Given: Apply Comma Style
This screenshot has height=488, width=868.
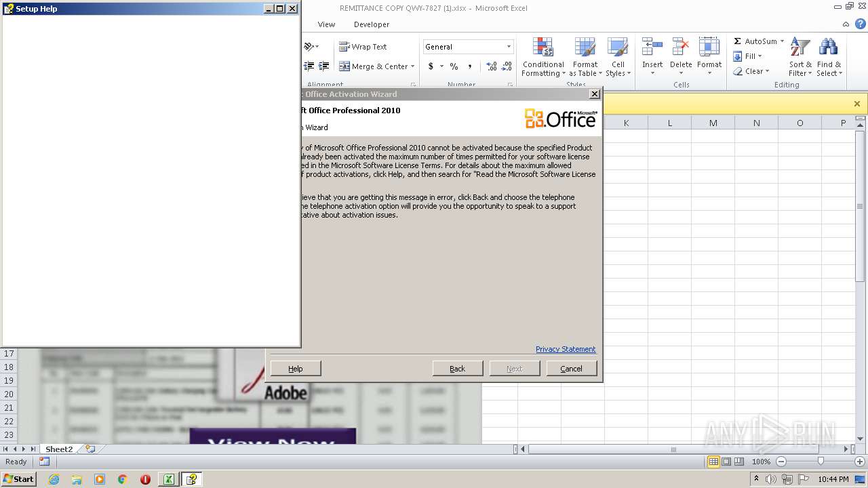Looking at the screenshot, I should pos(470,66).
